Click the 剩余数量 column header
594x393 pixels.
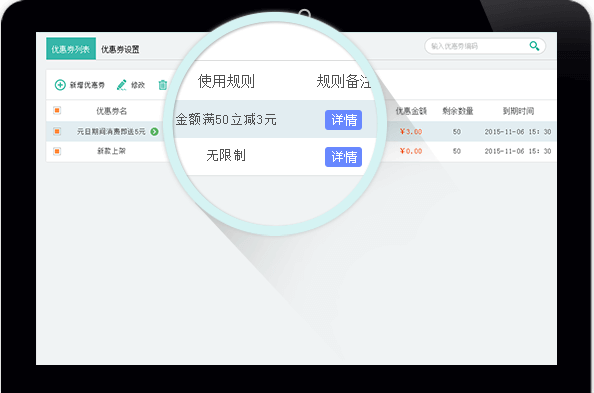coord(458,111)
